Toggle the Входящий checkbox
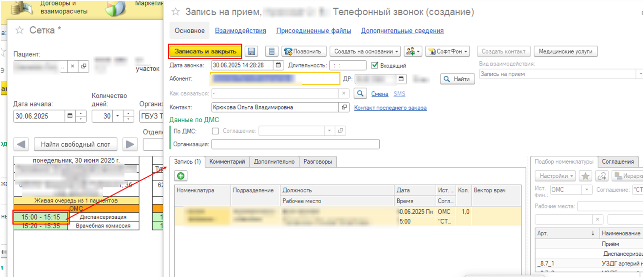Image resolution: width=644 pixels, height=278 pixels. [x=375, y=65]
